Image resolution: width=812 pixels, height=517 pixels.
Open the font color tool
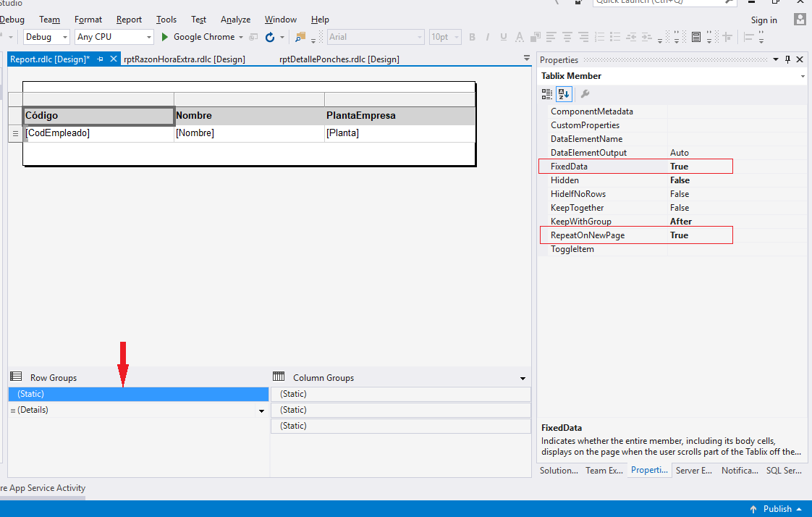pos(519,37)
